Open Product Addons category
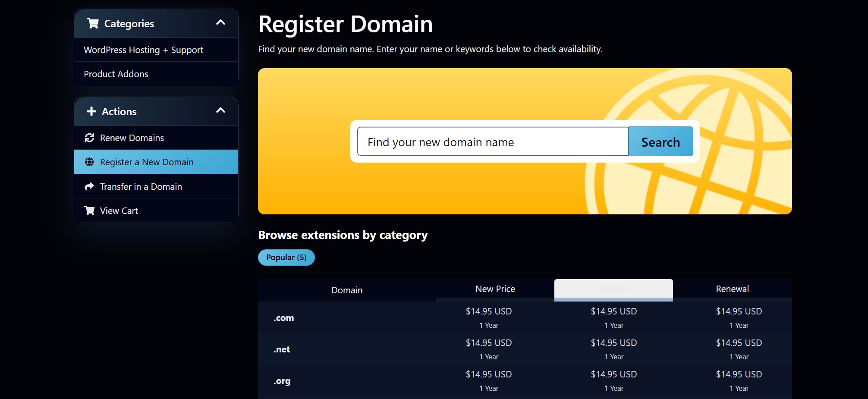Viewport: 868px width, 399px height. coord(116,74)
